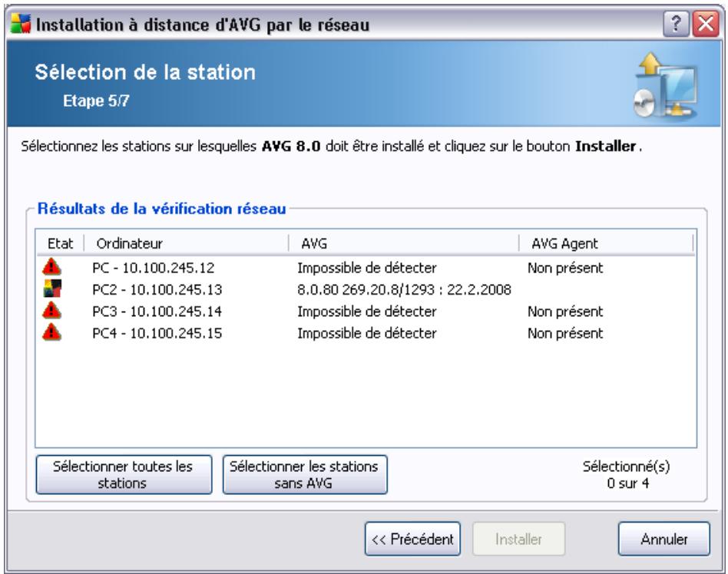728x574 pixels.
Task: Click the AVG logo in the title bar
Action: tap(21, 23)
